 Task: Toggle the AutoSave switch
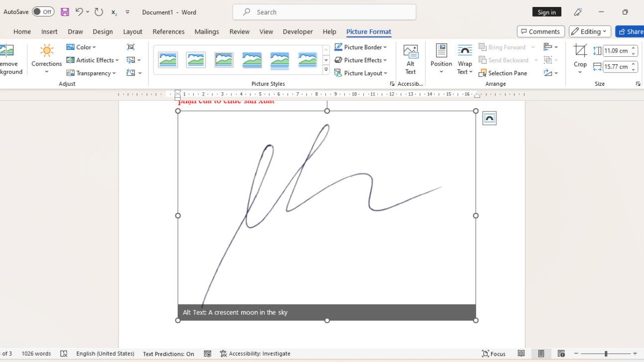[x=43, y=12]
